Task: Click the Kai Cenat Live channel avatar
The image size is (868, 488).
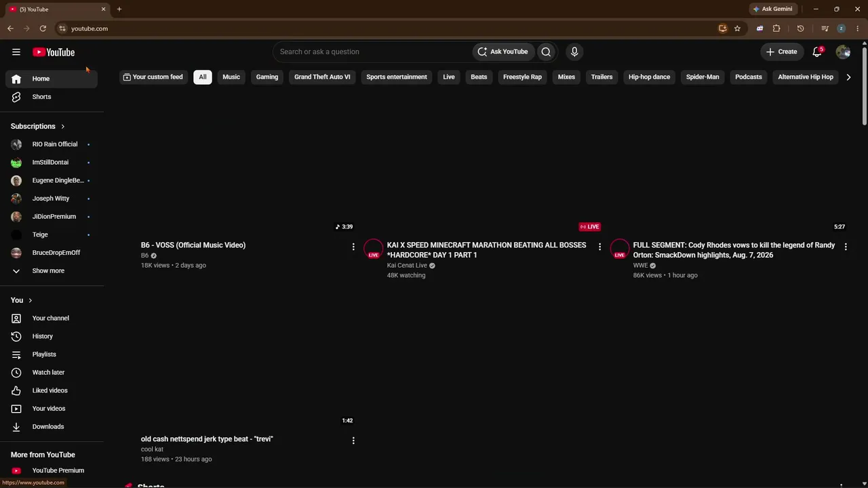Action: pyautogui.click(x=374, y=249)
